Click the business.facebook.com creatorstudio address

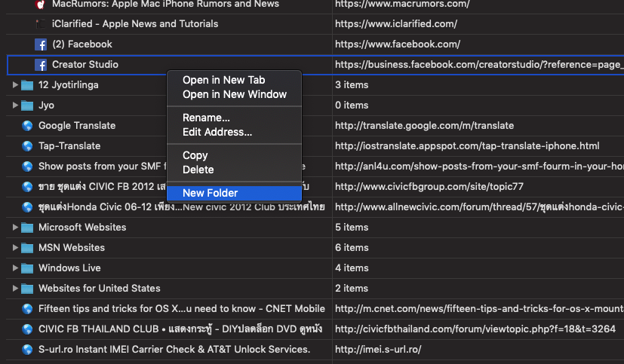pyautogui.click(x=479, y=64)
